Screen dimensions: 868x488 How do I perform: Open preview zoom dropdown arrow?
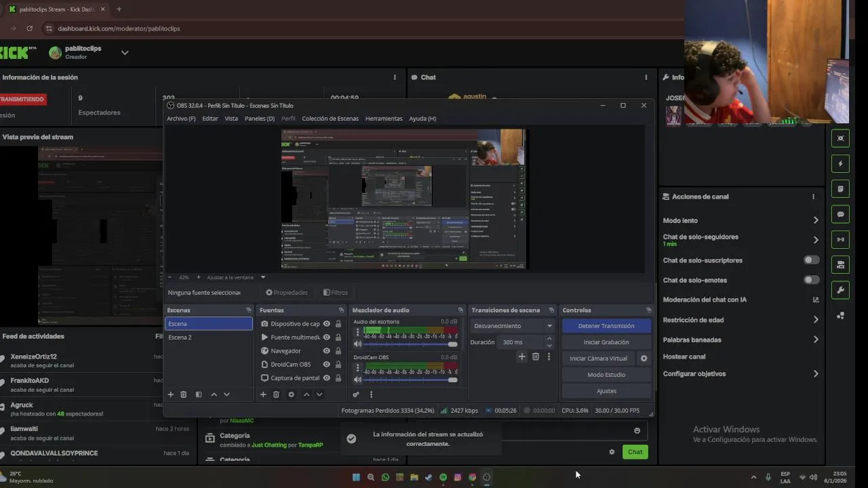pyautogui.click(x=263, y=277)
